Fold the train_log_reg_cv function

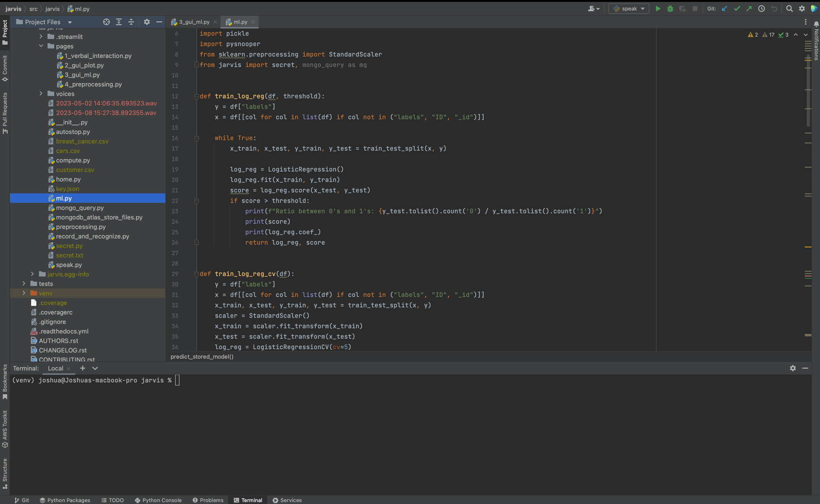tap(196, 274)
